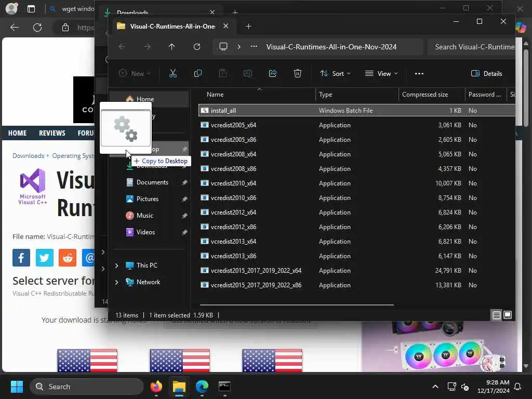Toggle the Details pane button
This screenshot has height=399, width=532.
pos(486,73)
